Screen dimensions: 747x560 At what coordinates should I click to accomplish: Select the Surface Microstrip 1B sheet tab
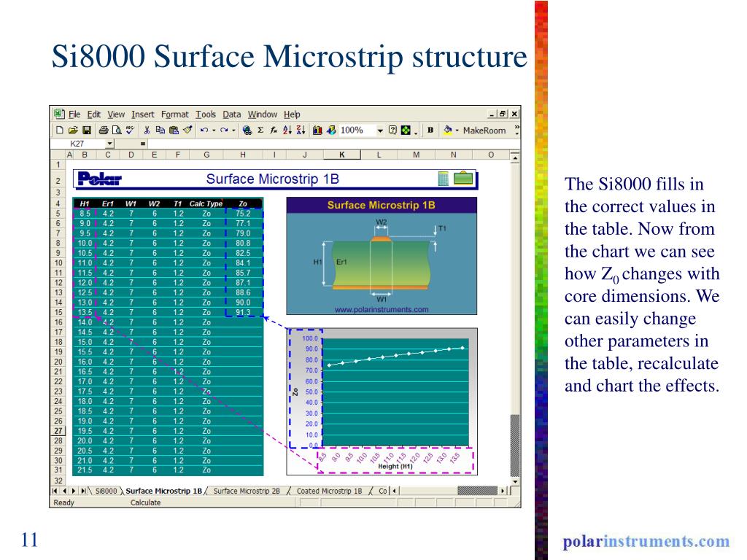coord(163,491)
